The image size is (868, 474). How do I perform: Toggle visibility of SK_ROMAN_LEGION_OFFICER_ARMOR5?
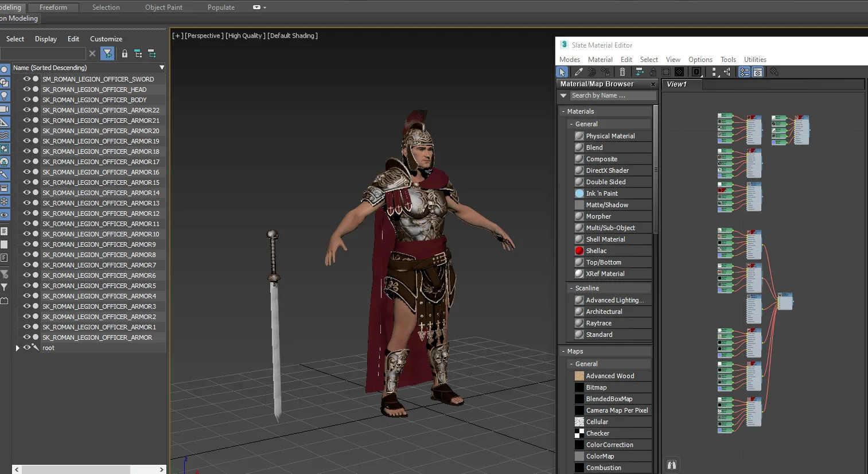point(26,286)
